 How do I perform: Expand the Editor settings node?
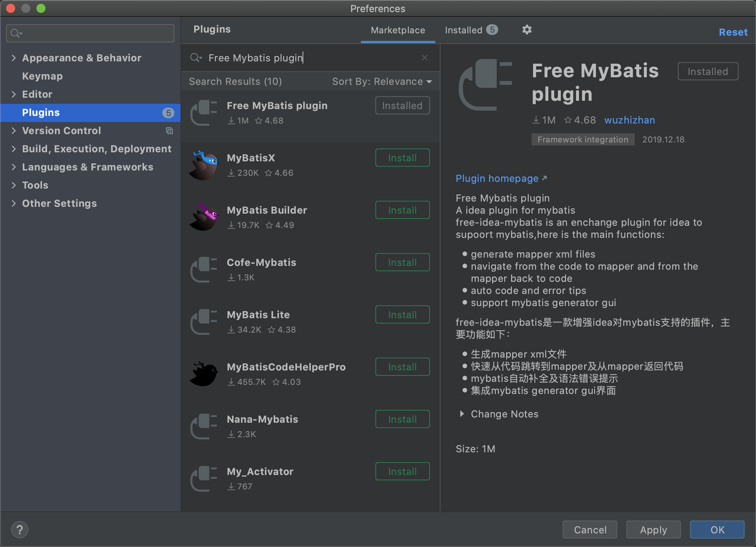click(14, 94)
